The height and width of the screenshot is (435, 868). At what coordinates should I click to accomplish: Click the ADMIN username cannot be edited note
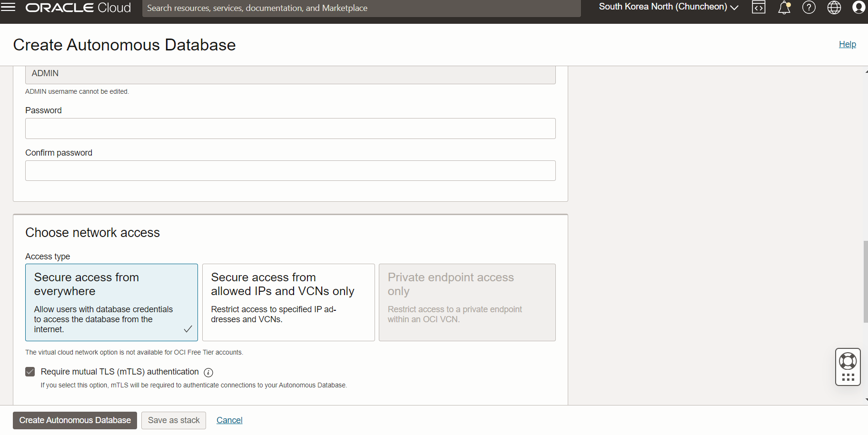[77, 91]
